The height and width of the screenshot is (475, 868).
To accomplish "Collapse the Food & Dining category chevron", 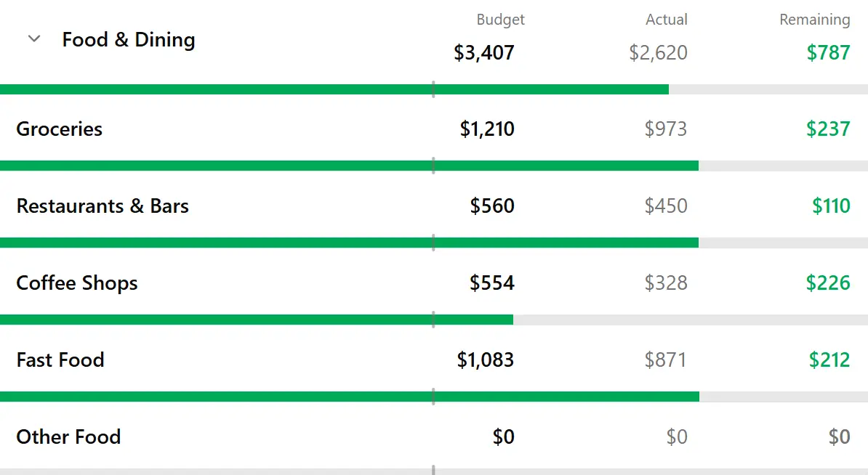I will [x=33, y=38].
